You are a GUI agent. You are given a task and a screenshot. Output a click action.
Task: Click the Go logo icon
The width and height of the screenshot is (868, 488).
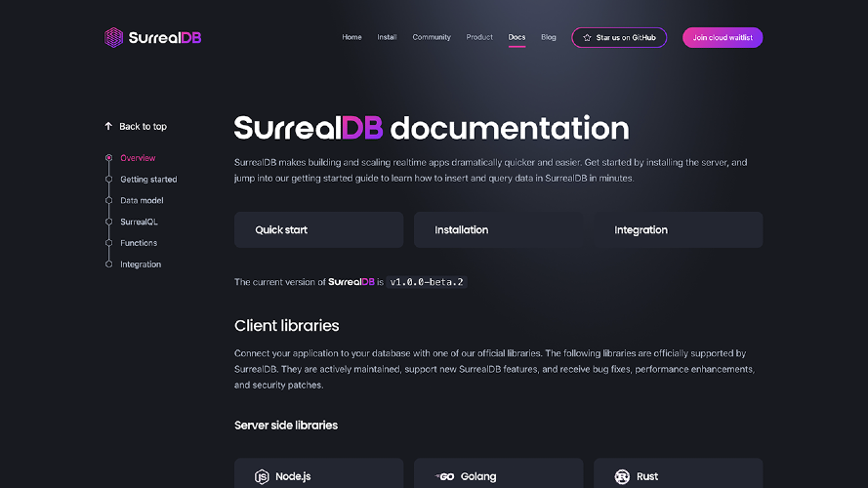click(x=444, y=476)
